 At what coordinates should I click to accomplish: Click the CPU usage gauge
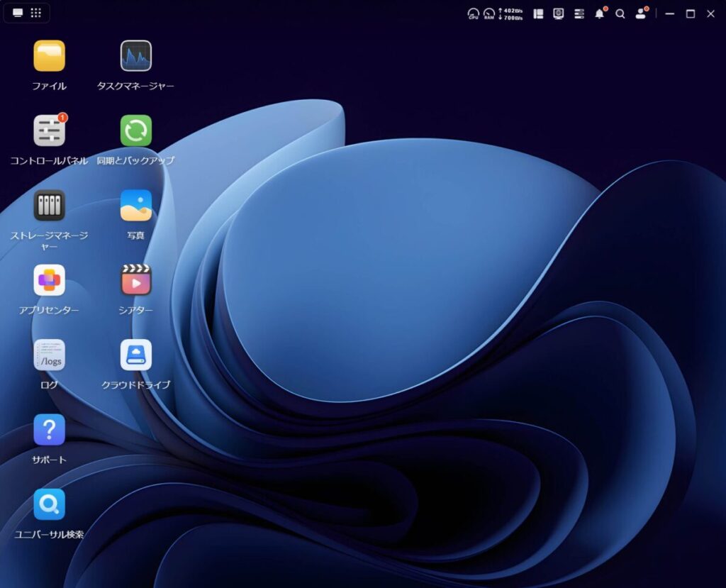coord(473,13)
